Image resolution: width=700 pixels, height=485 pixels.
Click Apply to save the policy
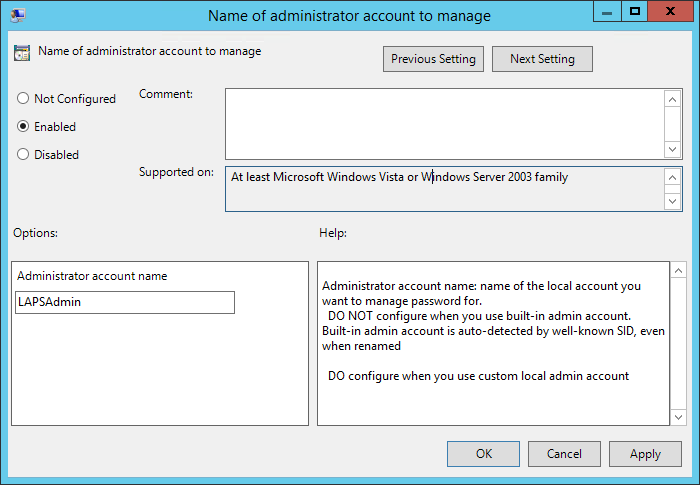pyautogui.click(x=645, y=454)
